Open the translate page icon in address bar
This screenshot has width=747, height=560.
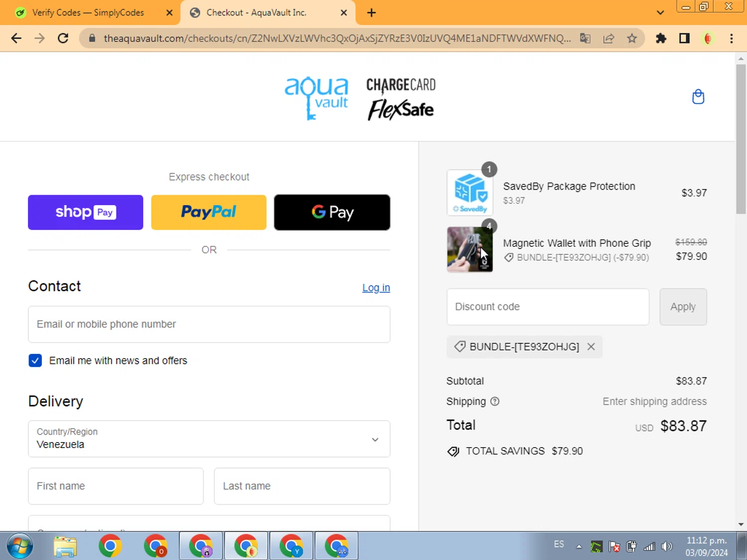(585, 38)
